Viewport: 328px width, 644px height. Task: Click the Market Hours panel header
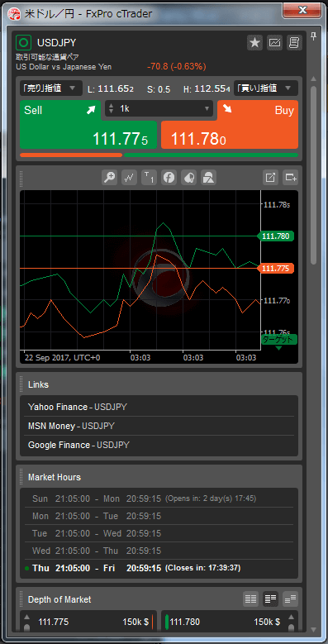coord(159,477)
